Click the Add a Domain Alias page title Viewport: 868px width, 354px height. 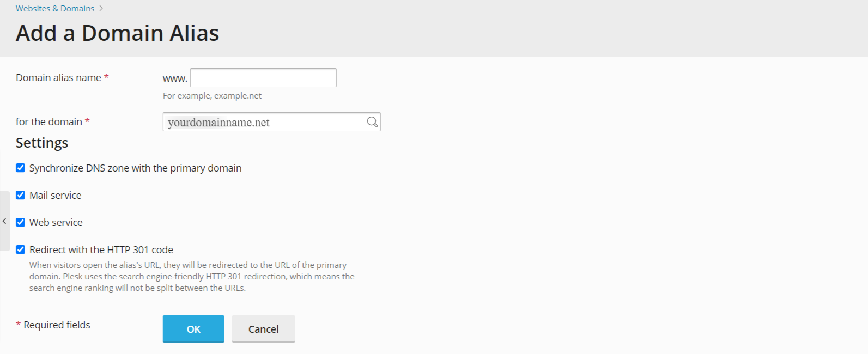[x=117, y=33]
